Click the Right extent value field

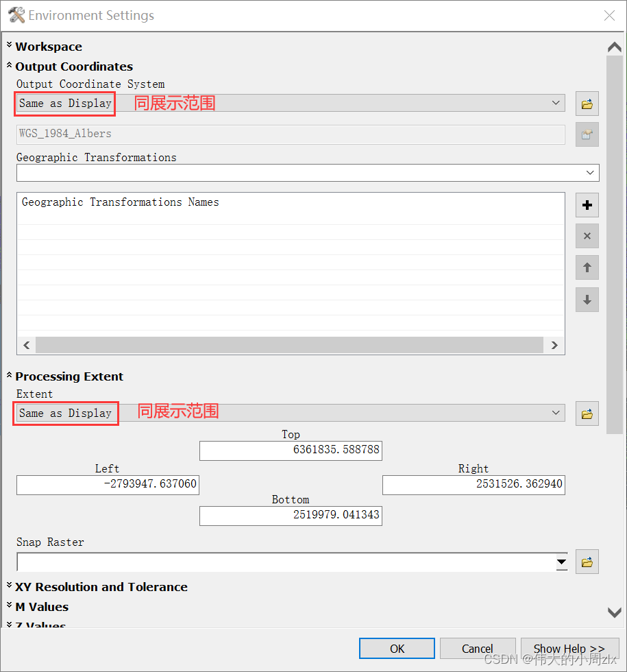[474, 485]
